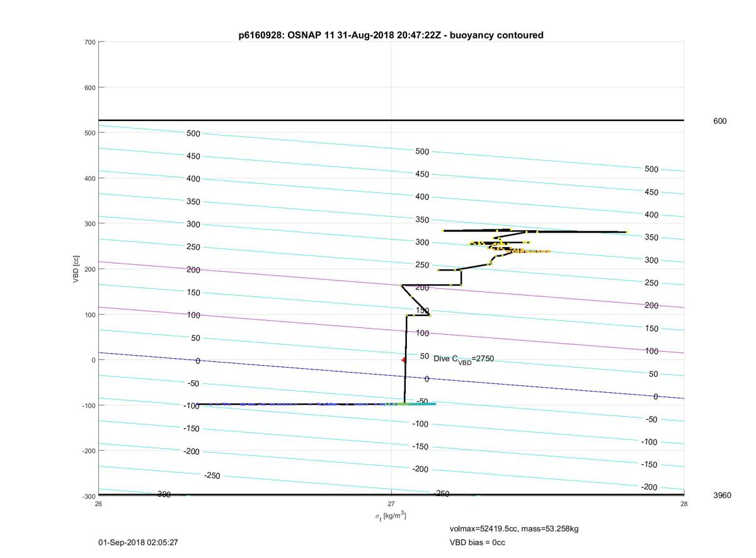Click the sigma-t [kg/m³] x-axis label

pyautogui.click(x=391, y=516)
